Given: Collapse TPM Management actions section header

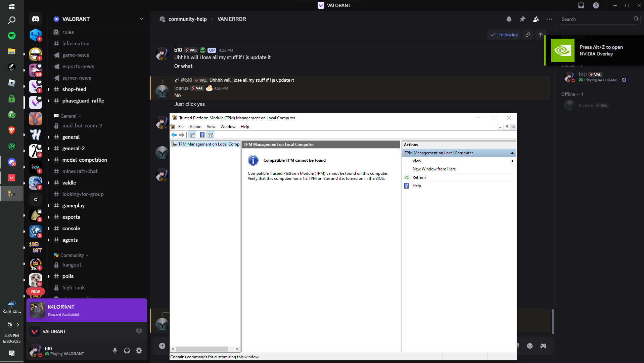Looking at the screenshot, I should pos(459,153).
